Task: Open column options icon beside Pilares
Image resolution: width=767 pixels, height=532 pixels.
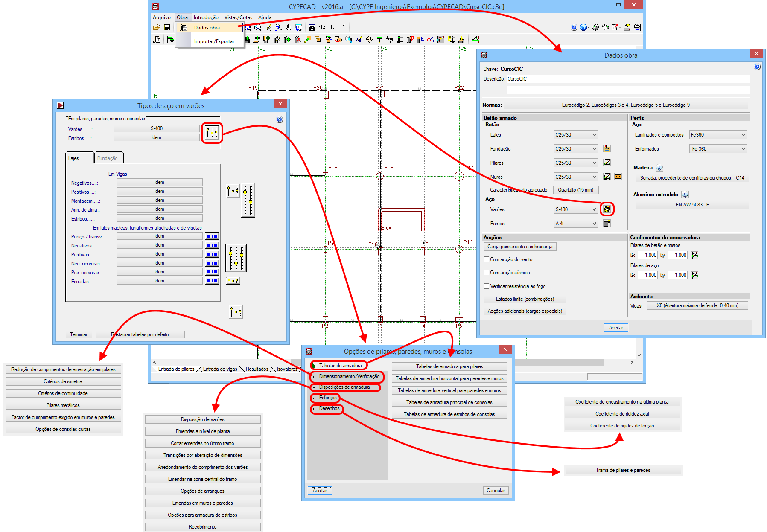Action: pos(607,163)
